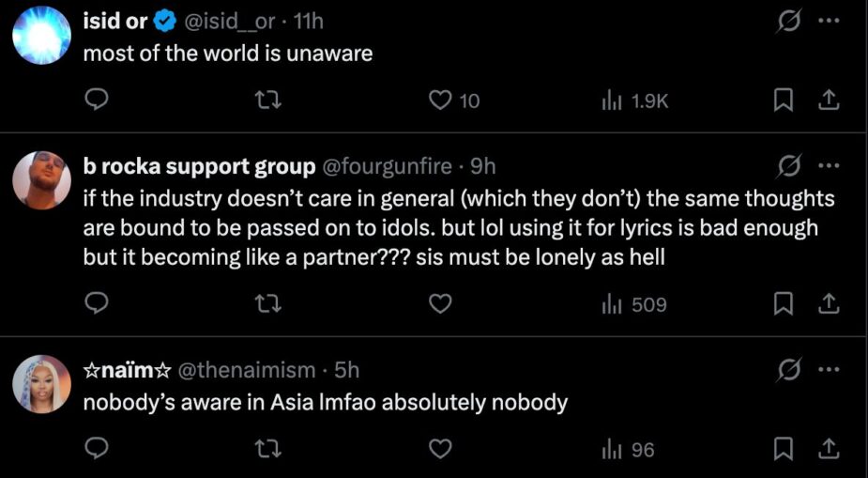
Task: Like isid or's tweet with 10 likes
Action: (440, 100)
